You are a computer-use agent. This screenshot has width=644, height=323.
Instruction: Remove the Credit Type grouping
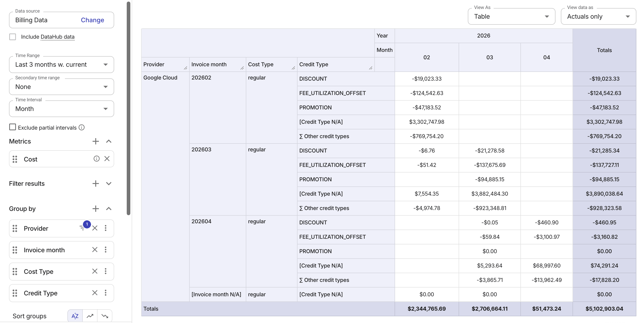point(95,293)
